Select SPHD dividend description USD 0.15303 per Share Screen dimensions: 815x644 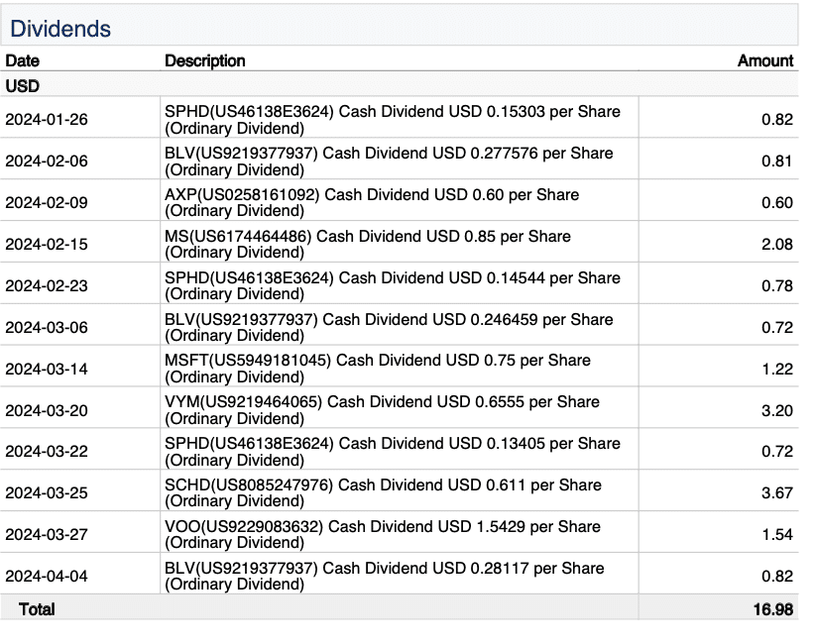tap(393, 120)
